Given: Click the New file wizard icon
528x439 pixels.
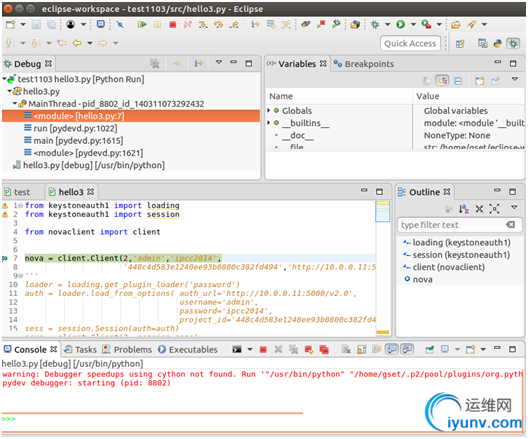Looking at the screenshot, I should [10, 25].
